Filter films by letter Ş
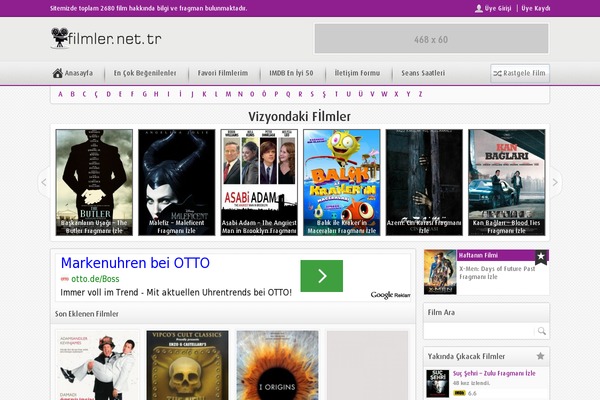 [x=324, y=95]
